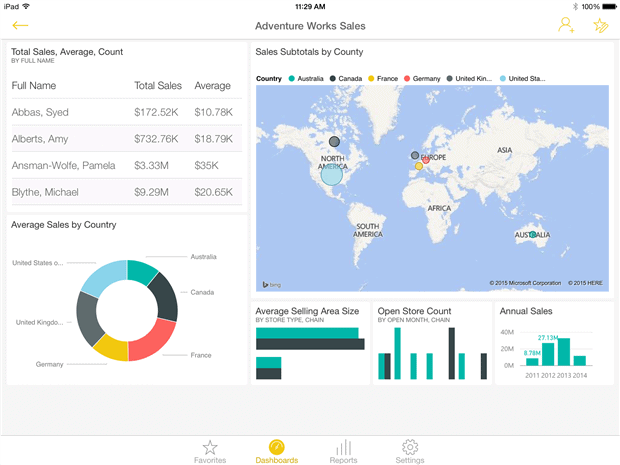The width and height of the screenshot is (620, 465).
Task: Tap the star favorite icon in header
Action: pyautogui.click(x=600, y=26)
